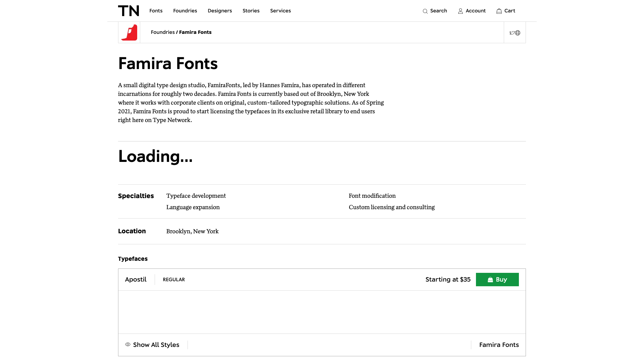Click the Famira Fonts breadcrumb entry
This screenshot has width=644, height=362.
tap(195, 32)
